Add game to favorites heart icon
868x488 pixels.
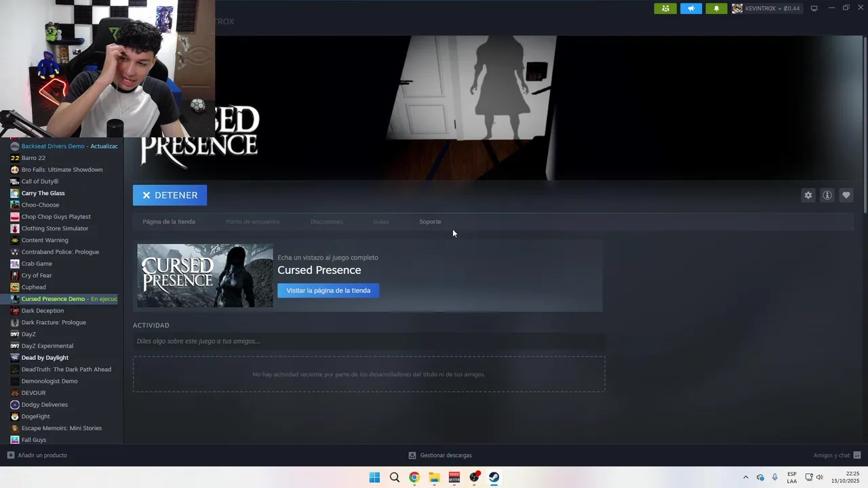(x=846, y=195)
